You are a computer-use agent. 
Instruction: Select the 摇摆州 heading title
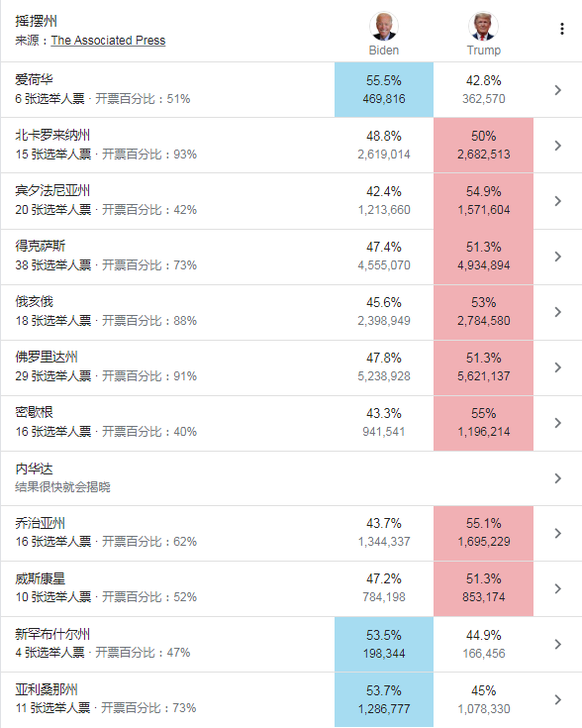37,21
